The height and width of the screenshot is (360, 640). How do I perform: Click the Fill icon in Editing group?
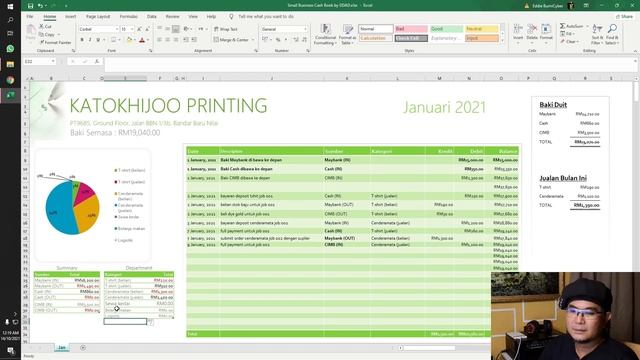(x=562, y=34)
